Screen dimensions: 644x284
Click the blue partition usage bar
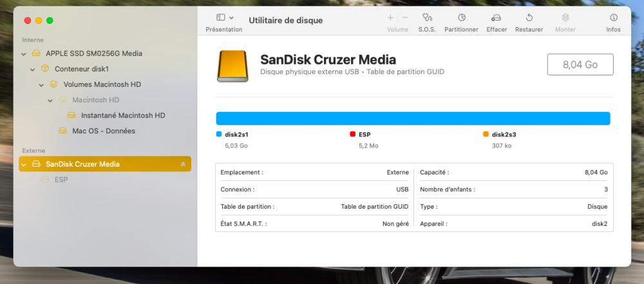tap(413, 118)
